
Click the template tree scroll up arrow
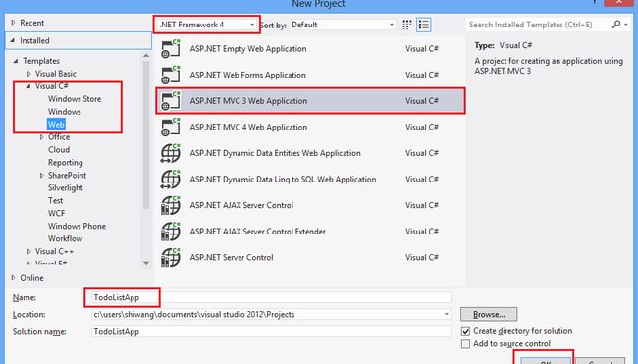pyautogui.click(x=146, y=56)
